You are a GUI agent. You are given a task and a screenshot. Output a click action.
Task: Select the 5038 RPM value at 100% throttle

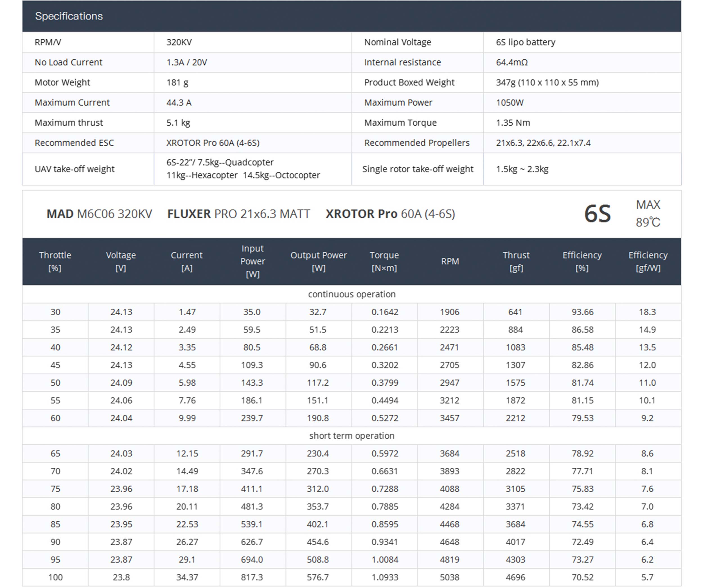[450, 577]
